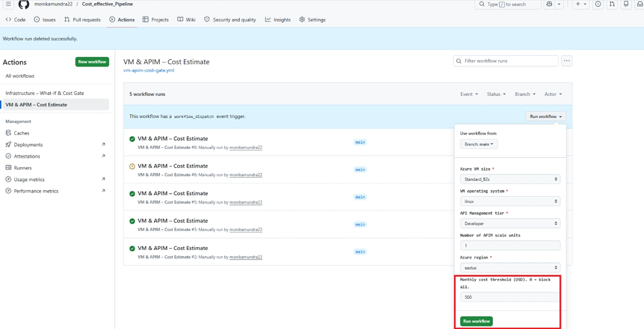Switch to the Pull requests tab
Image resolution: width=644 pixels, height=329 pixels.
pos(82,20)
